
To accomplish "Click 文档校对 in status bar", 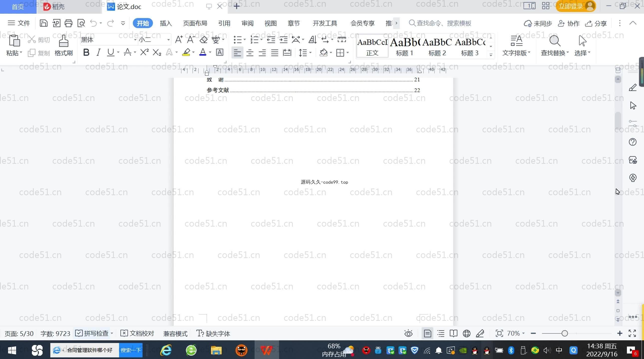I will [137, 334].
